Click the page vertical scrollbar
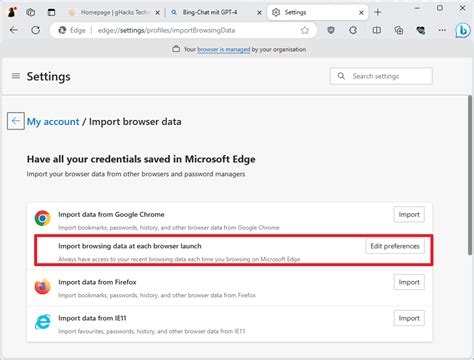This screenshot has width=474, height=360. pos(470,176)
